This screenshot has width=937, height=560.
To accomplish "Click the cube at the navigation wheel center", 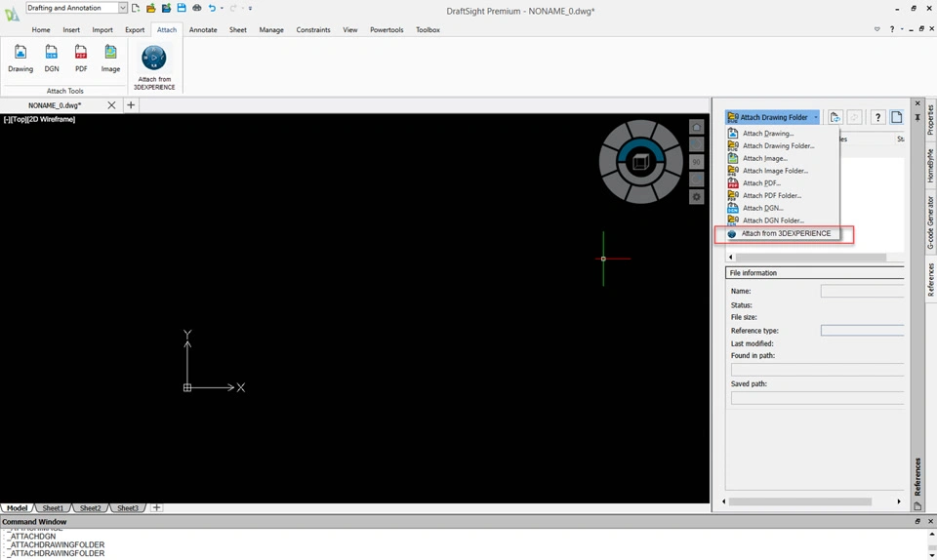I will coord(640,162).
